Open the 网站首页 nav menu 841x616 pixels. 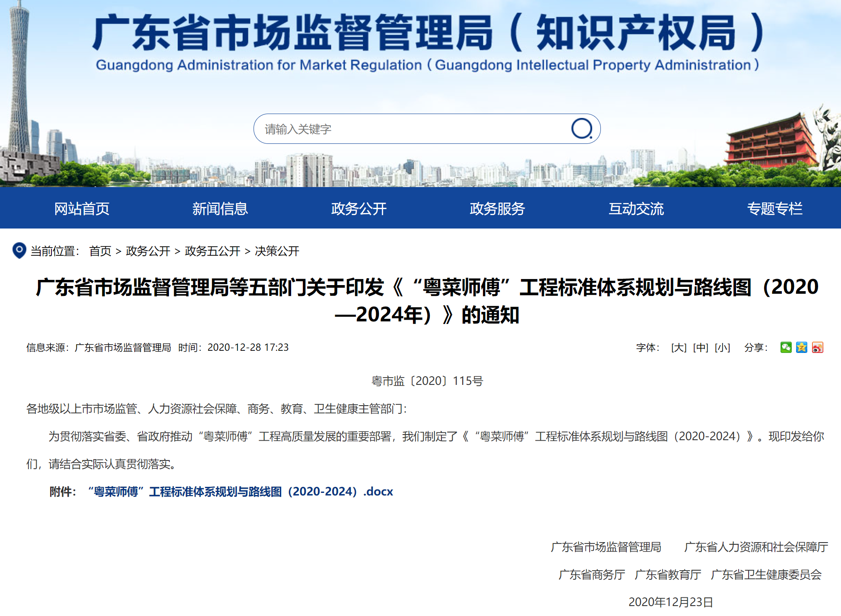tap(82, 209)
